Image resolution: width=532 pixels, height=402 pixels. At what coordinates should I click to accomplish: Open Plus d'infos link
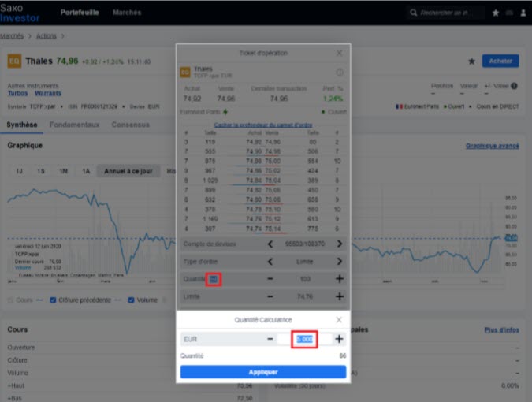point(501,329)
